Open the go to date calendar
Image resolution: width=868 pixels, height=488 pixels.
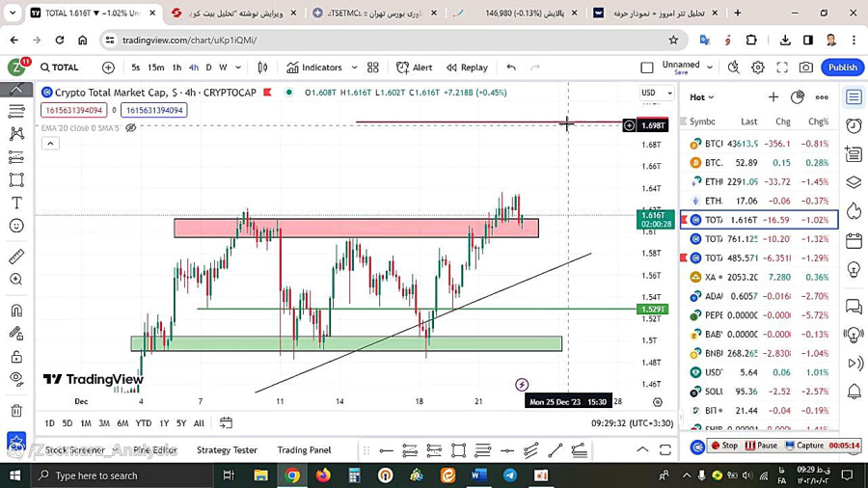[x=226, y=423]
